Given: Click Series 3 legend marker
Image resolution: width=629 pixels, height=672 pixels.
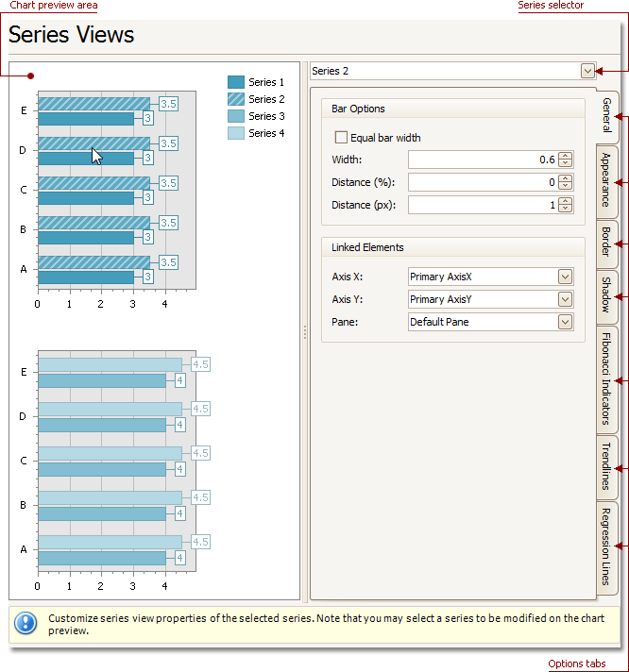Looking at the screenshot, I should coord(236,116).
